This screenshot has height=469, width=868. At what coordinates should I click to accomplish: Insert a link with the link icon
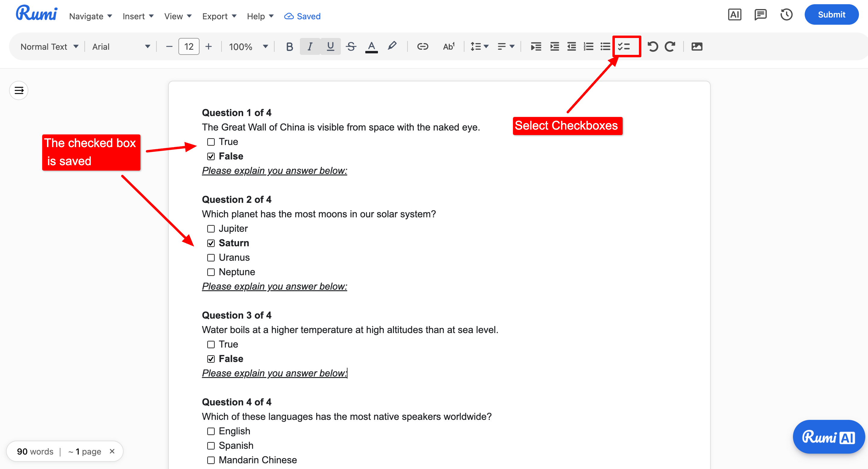(x=422, y=46)
